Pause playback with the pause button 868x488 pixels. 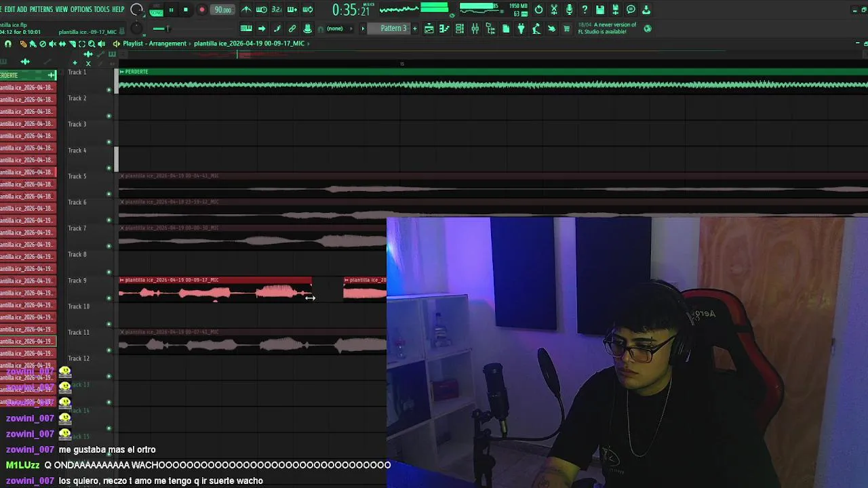coord(171,9)
